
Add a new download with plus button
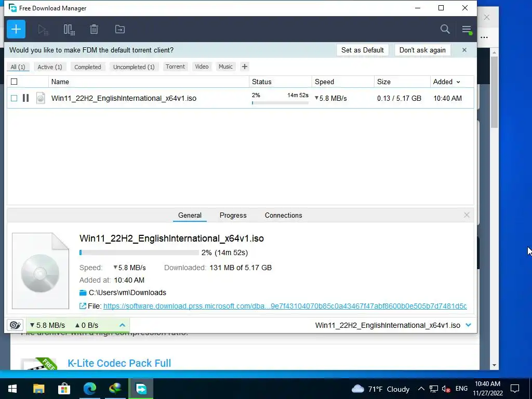click(x=16, y=29)
